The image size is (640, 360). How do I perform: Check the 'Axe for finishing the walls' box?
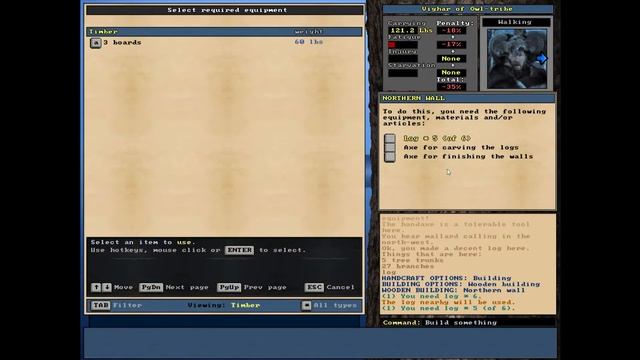click(x=389, y=157)
